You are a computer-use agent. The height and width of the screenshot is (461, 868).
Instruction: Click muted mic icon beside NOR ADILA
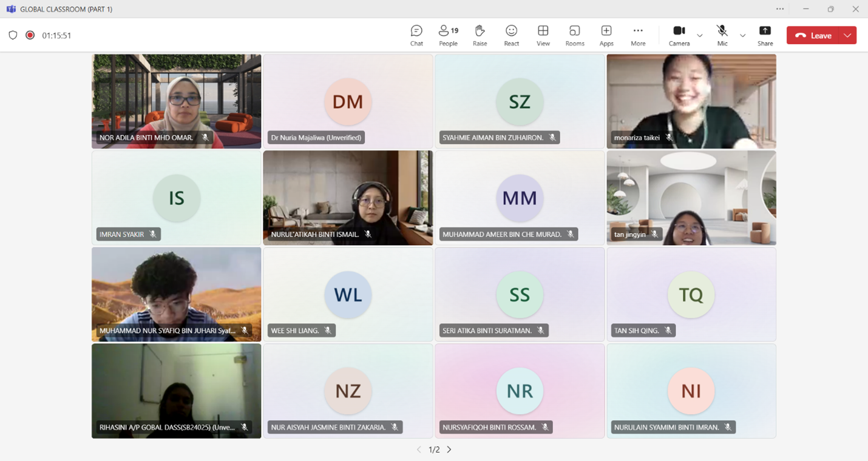pos(205,138)
